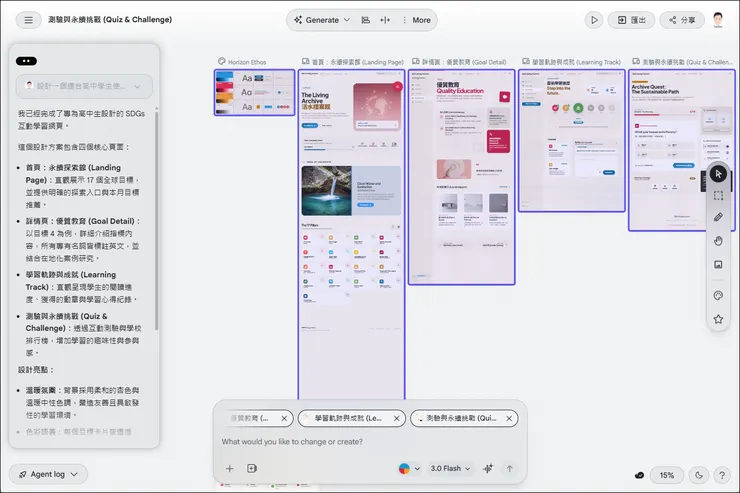Select the 學習軌跡與成就 (Learning Track) frame label
The width and height of the screenshot is (740, 493).
tap(576, 62)
